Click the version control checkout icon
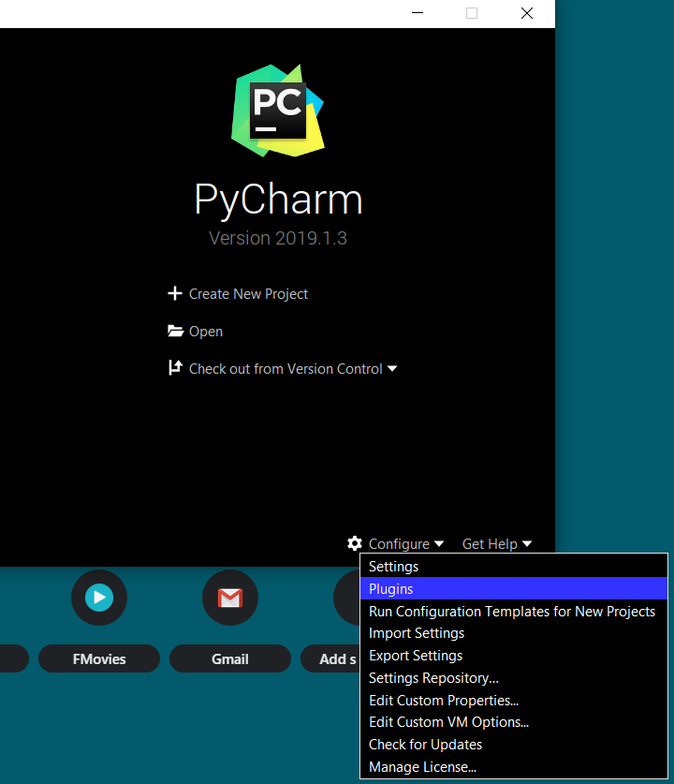 pyautogui.click(x=175, y=368)
